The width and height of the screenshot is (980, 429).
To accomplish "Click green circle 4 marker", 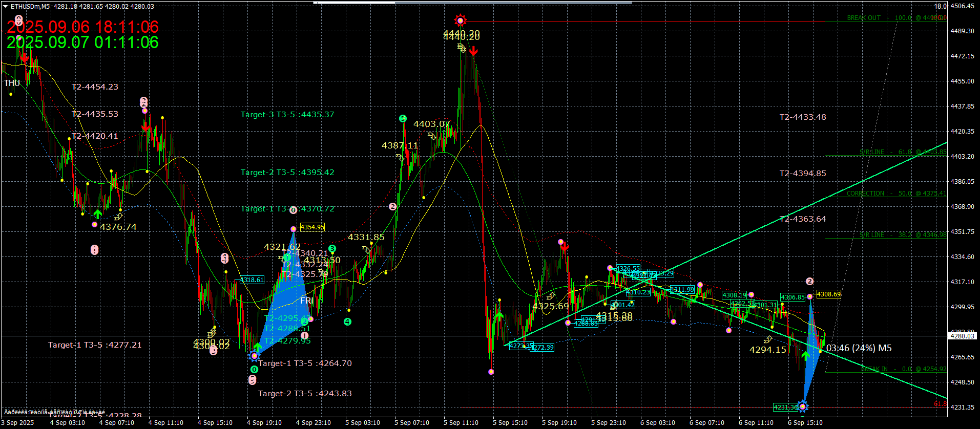I will pyautogui.click(x=347, y=321).
